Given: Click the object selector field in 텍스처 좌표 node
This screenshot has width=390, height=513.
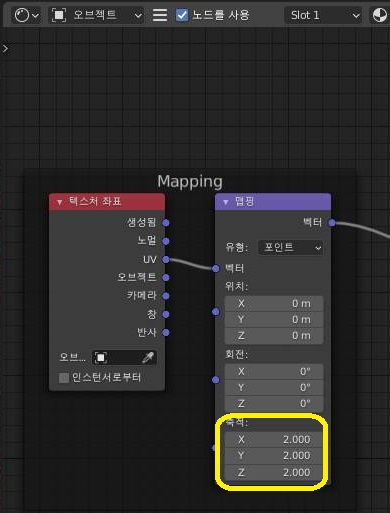Looking at the screenshot, I should pos(124,358).
